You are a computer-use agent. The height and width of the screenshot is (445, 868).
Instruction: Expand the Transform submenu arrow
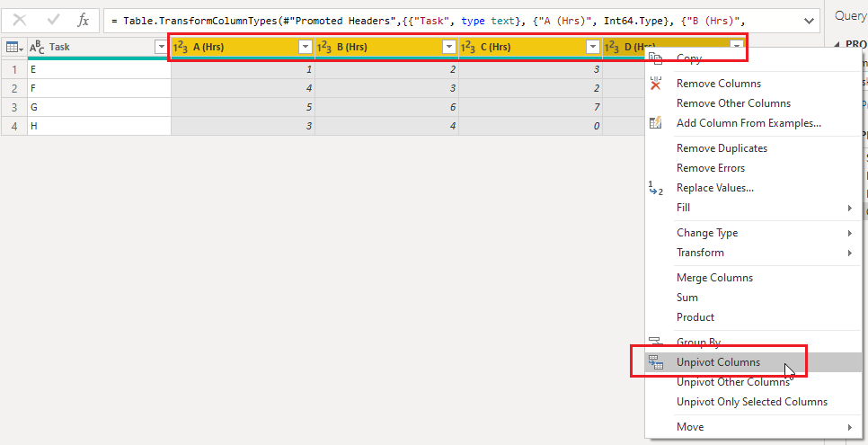[x=850, y=254]
